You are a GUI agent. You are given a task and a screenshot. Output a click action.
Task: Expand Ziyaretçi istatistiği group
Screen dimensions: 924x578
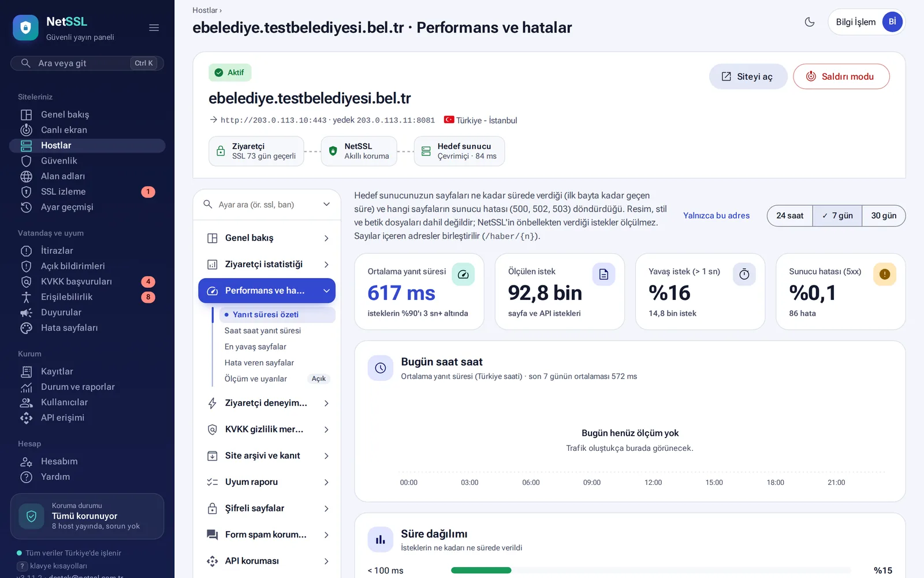tap(267, 264)
